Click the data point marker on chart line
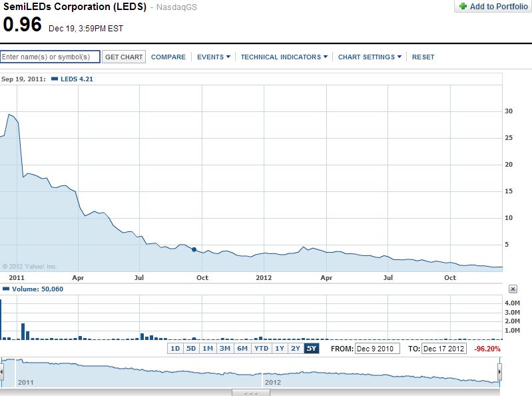 pyautogui.click(x=194, y=249)
